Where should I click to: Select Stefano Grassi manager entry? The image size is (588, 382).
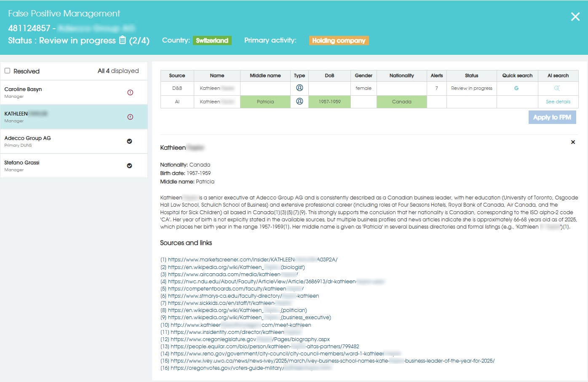[x=22, y=163]
